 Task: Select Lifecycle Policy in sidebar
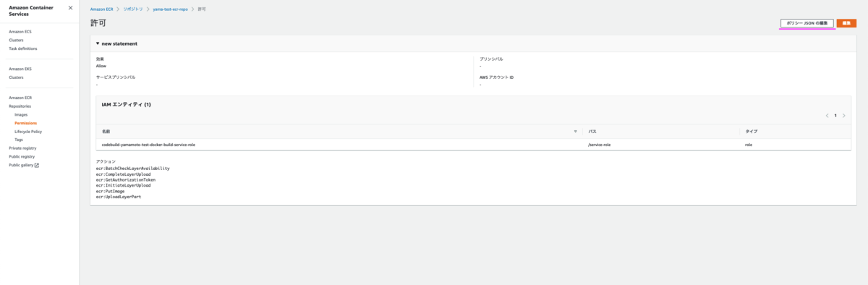click(x=28, y=132)
